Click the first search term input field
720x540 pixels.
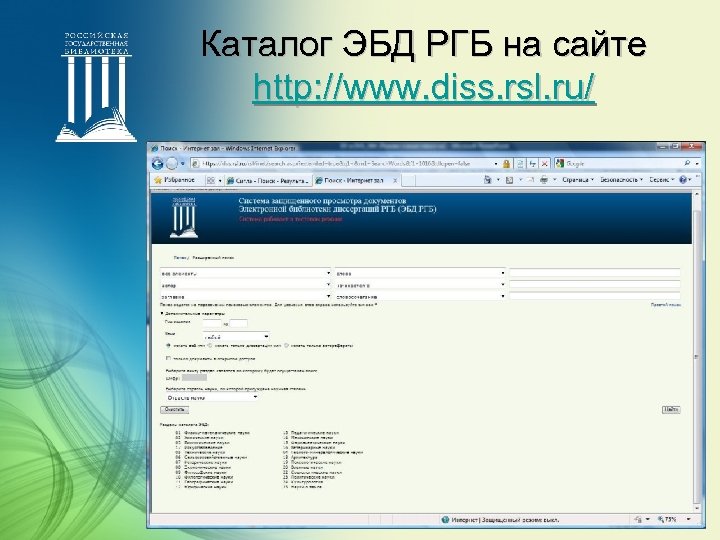click(595, 273)
